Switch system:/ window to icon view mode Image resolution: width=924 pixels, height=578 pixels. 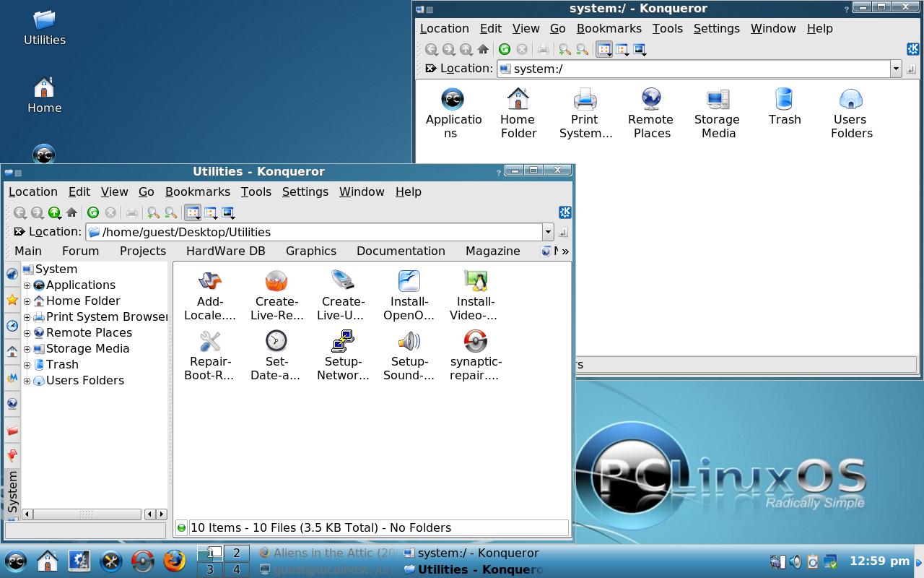(604, 49)
